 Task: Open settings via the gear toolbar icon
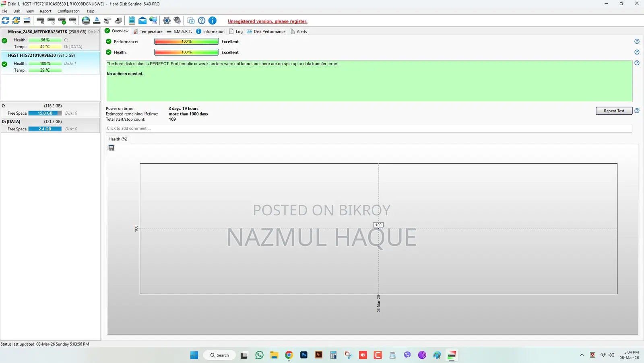point(167,21)
